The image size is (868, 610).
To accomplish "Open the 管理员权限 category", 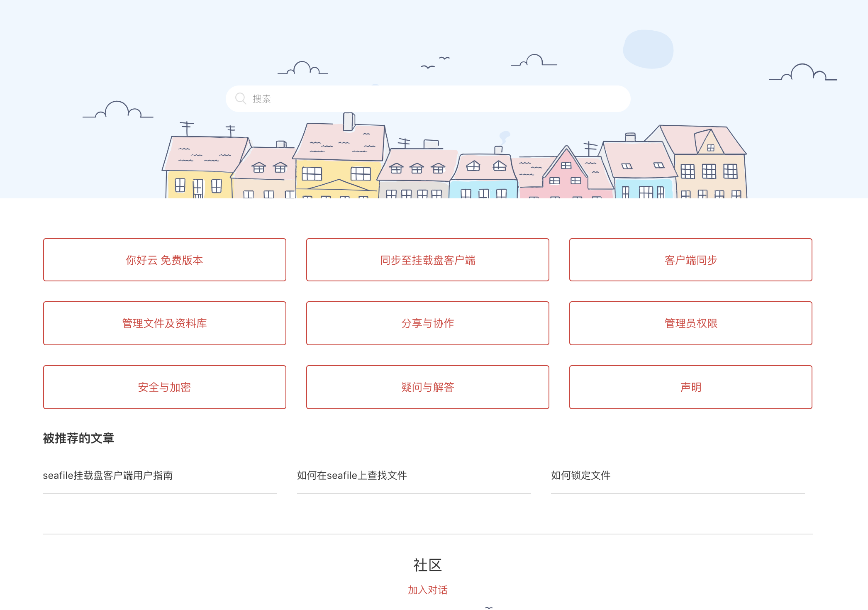I will pos(690,323).
